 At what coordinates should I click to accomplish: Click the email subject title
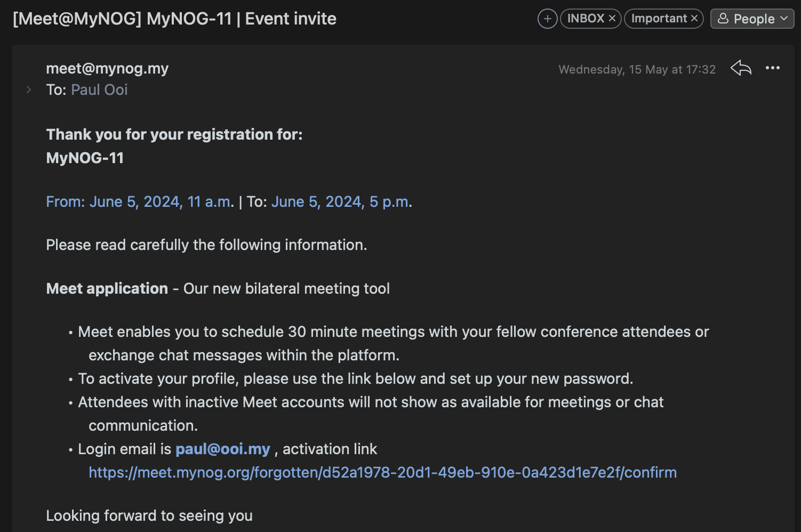[x=174, y=19]
